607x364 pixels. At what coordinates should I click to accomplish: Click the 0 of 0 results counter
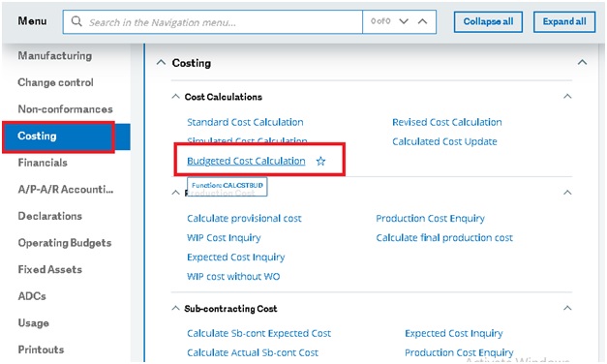(380, 21)
